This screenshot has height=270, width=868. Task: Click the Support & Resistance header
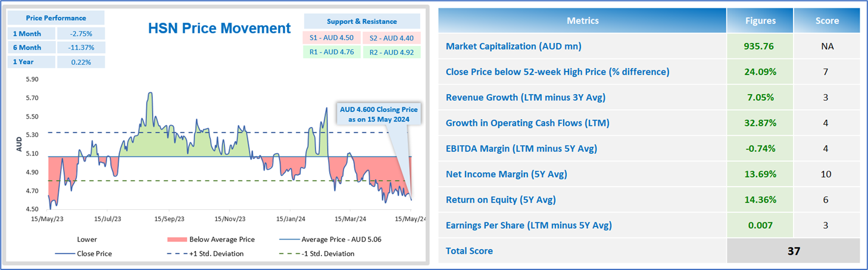coord(361,21)
